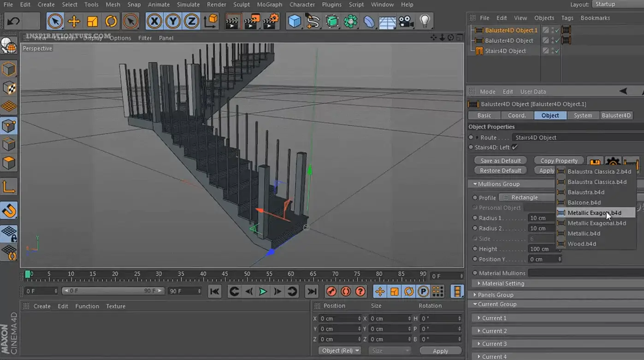Viewport: 644px width, 360px height.
Task: Click Record Active Objects button
Action: click(x=331, y=291)
